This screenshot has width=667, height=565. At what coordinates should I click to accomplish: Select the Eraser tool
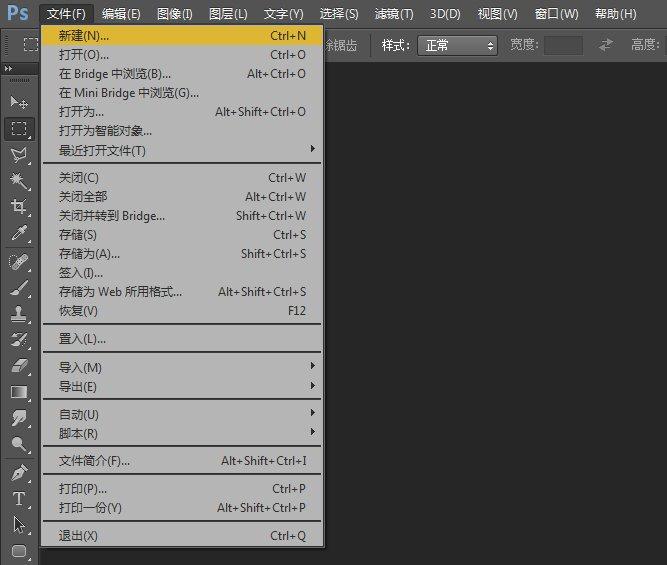point(19,366)
